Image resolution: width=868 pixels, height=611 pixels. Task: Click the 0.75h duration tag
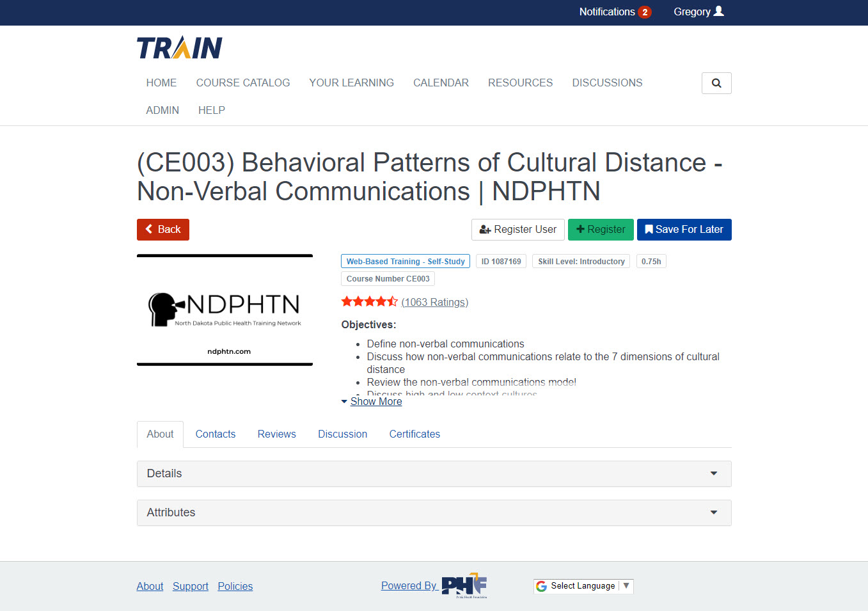[651, 261]
